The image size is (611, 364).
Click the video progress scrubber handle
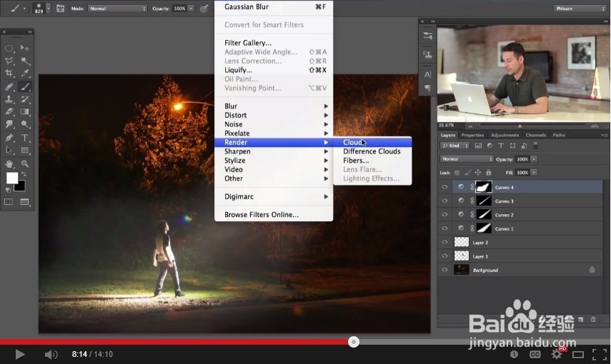coord(354,342)
